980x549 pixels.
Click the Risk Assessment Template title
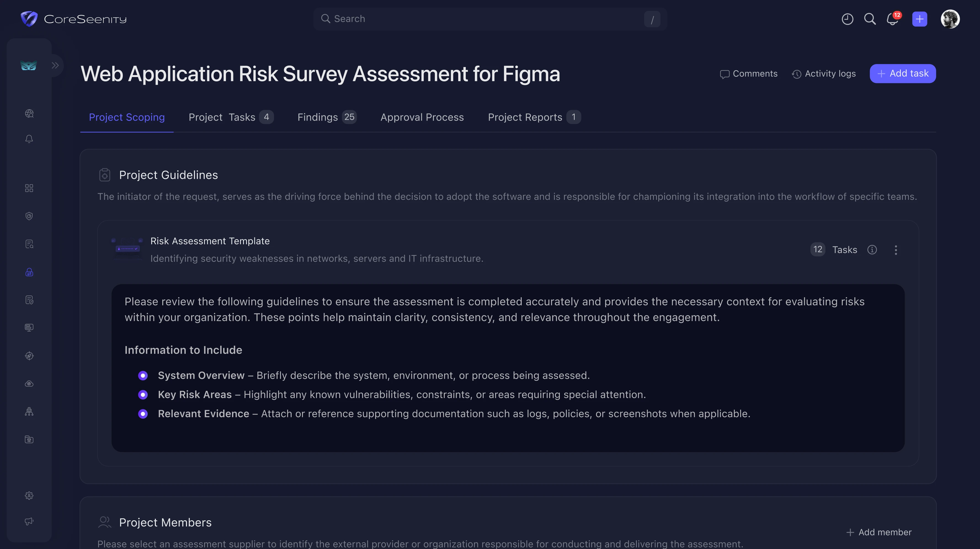tap(210, 241)
